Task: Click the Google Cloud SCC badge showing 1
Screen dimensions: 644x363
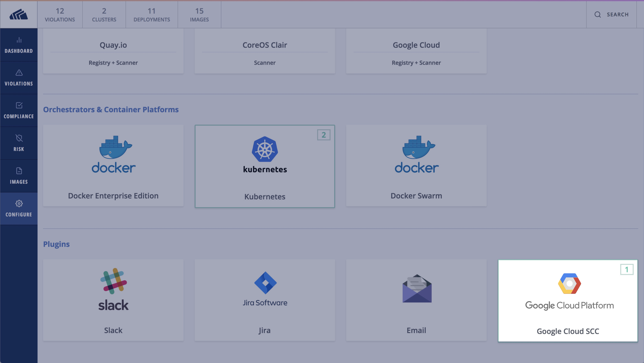Action: pos(627,269)
